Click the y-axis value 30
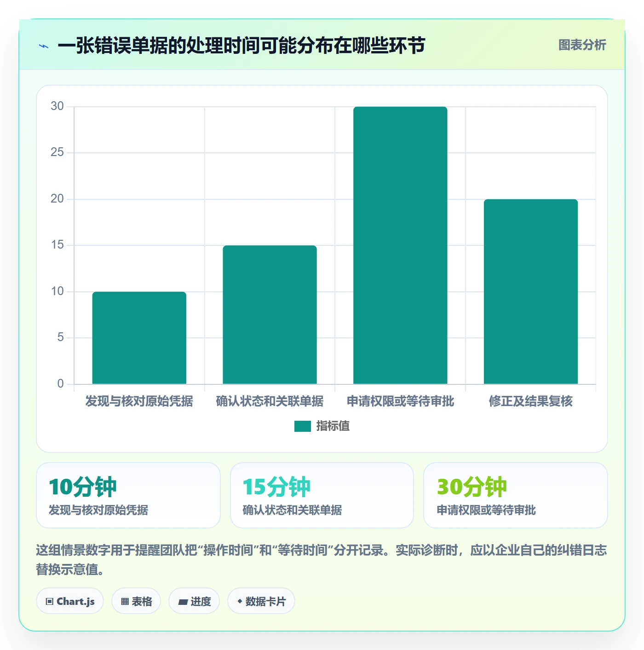Viewport: 644px width, 650px height. [x=57, y=106]
